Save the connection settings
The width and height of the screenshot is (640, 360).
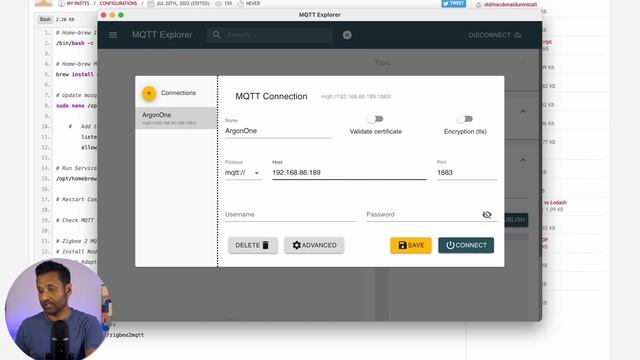point(411,245)
